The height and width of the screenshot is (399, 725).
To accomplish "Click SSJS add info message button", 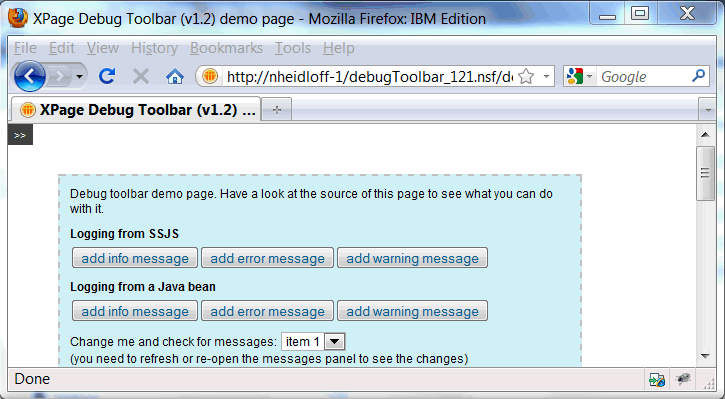I will 135,258.
